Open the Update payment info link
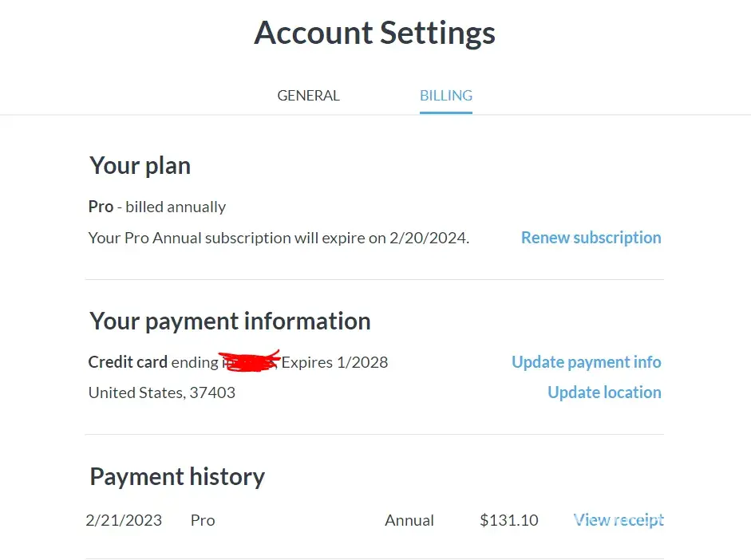Image resolution: width=751 pixels, height=560 pixels. pos(586,362)
